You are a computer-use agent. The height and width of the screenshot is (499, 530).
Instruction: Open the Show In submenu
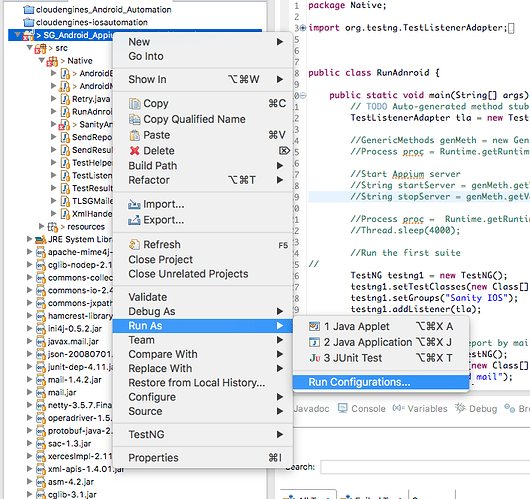click(203, 79)
